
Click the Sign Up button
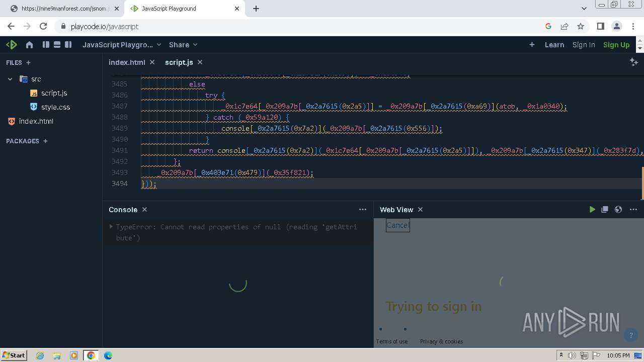click(x=616, y=45)
